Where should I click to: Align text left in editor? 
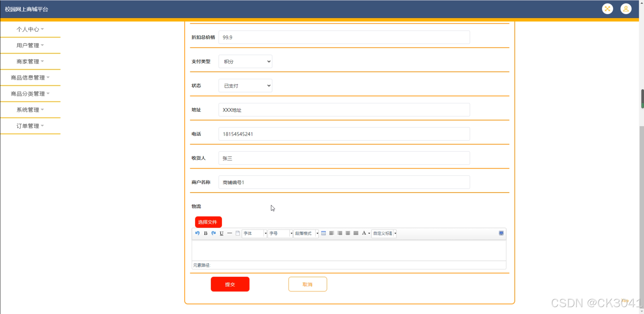point(332,233)
